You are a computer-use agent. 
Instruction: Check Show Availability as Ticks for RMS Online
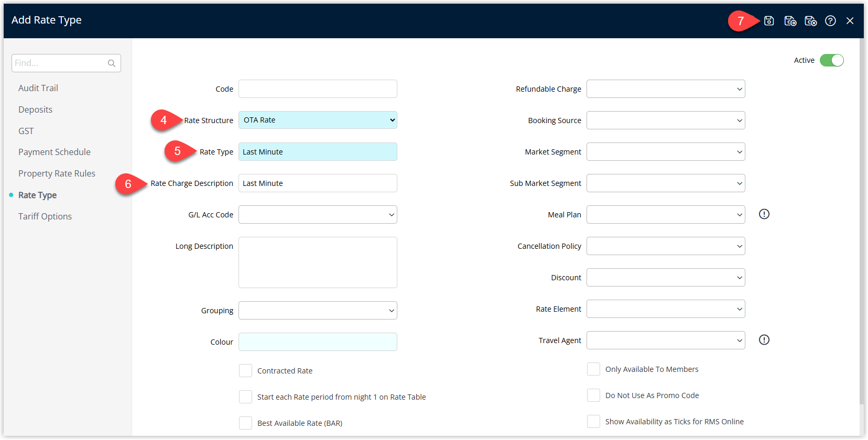point(593,421)
